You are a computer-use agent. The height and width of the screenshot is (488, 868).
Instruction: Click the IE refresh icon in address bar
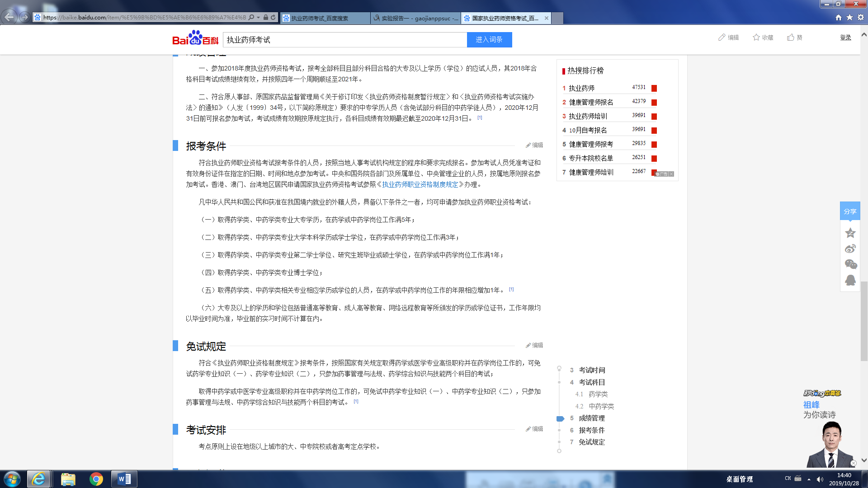[x=273, y=18]
